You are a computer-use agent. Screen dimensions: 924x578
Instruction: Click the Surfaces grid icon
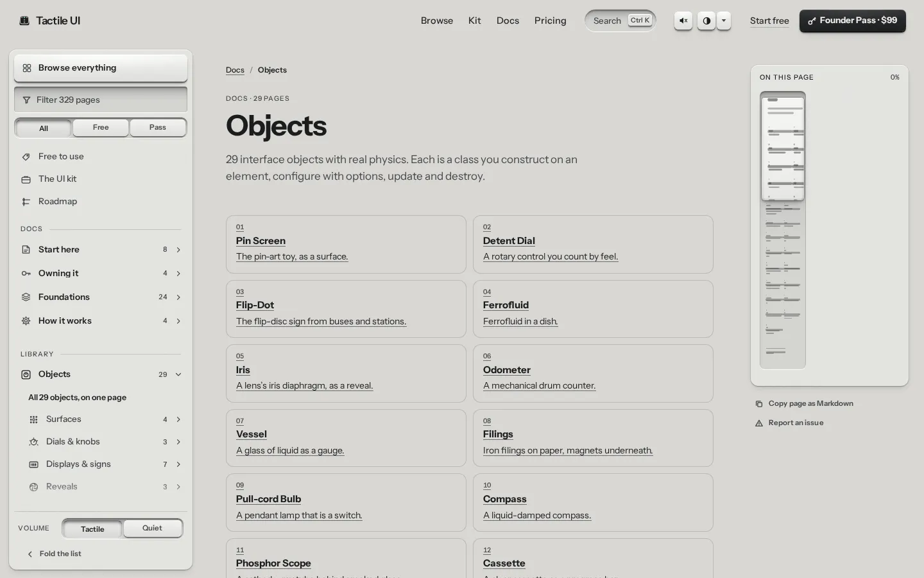coord(34,419)
